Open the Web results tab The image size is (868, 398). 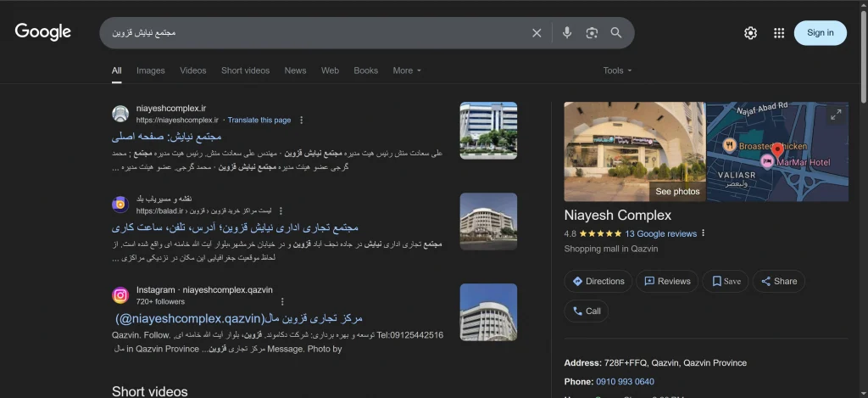330,71
